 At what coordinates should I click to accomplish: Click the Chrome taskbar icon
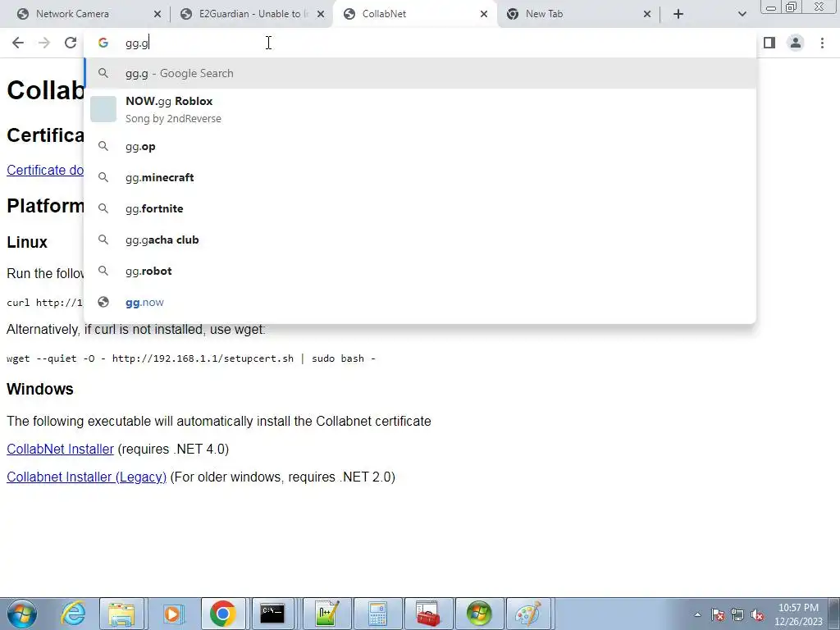click(223, 614)
